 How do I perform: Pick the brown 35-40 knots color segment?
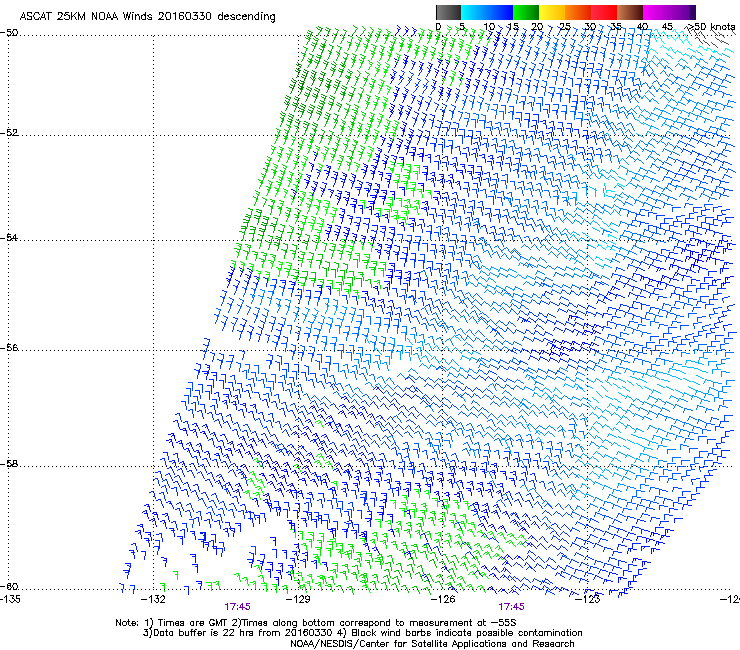(630, 12)
